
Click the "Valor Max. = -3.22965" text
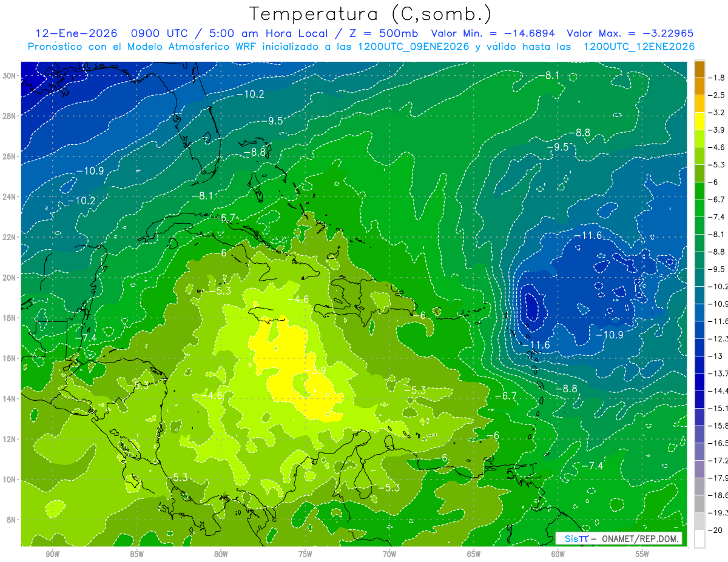630,33
